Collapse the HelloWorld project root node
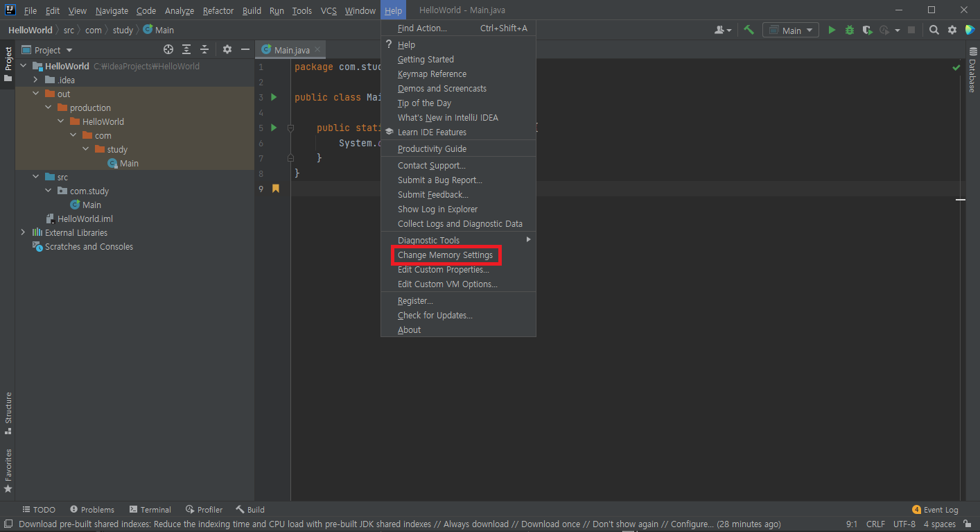This screenshot has width=980, height=532. [23, 66]
